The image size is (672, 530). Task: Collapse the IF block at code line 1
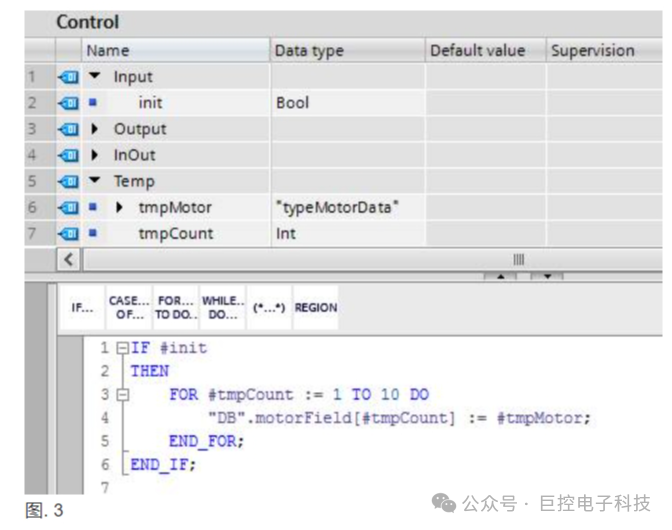(x=123, y=348)
